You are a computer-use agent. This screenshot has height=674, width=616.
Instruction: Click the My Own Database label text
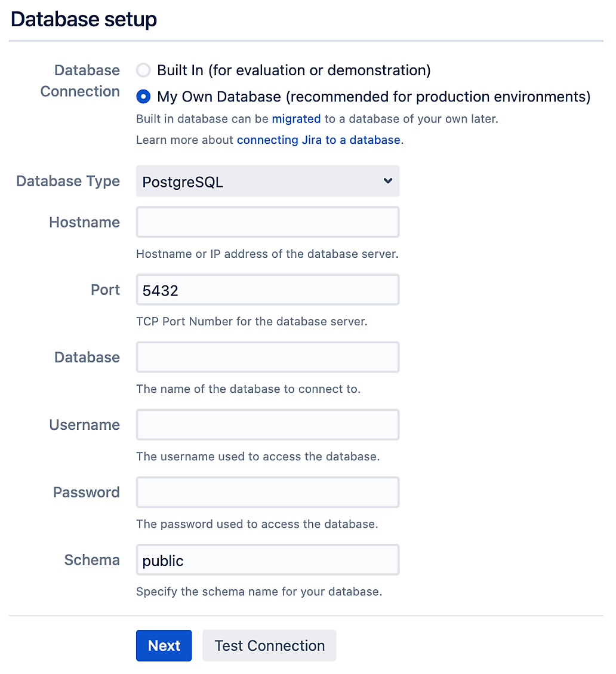374,97
